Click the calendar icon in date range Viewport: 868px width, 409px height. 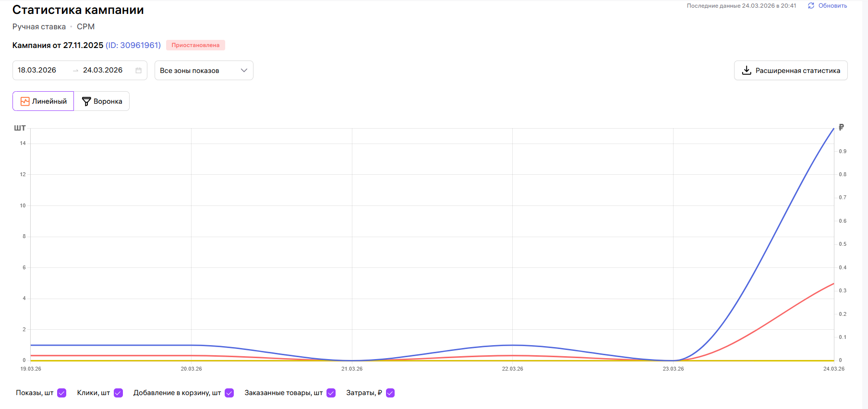(x=138, y=71)
